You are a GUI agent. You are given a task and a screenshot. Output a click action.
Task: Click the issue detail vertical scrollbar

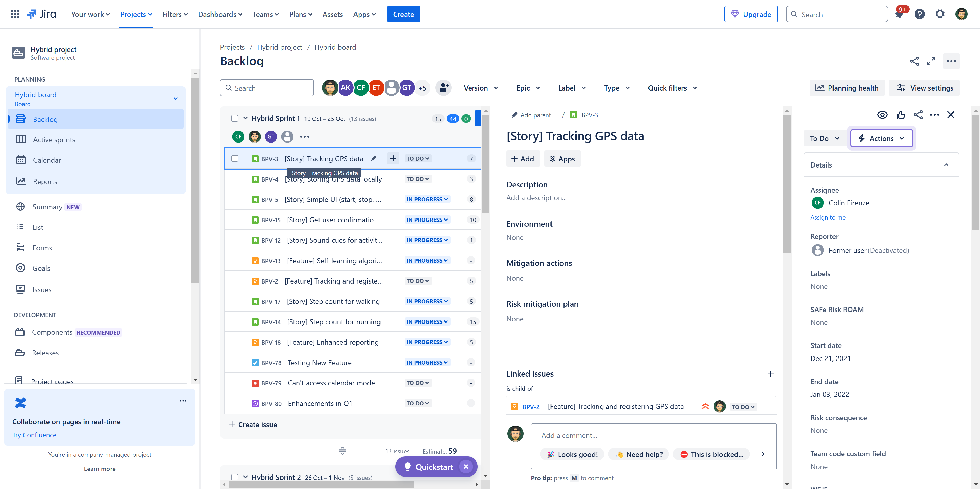coord(787,183)
